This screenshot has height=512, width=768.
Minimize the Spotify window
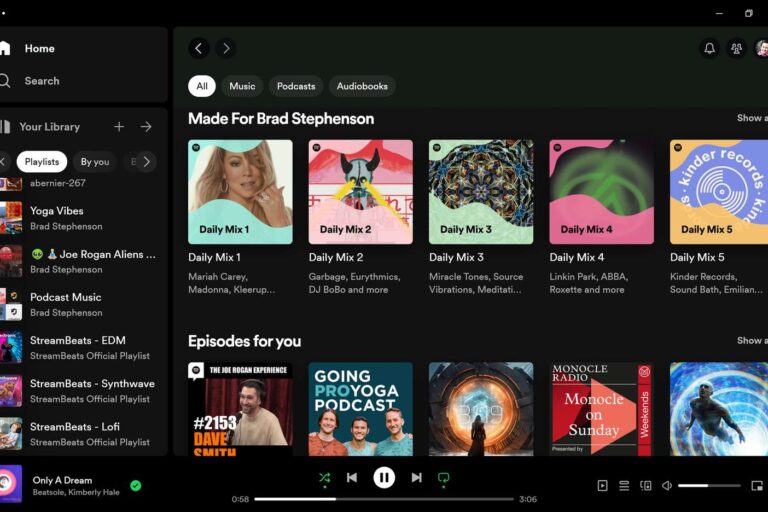(x=719, y=13)
